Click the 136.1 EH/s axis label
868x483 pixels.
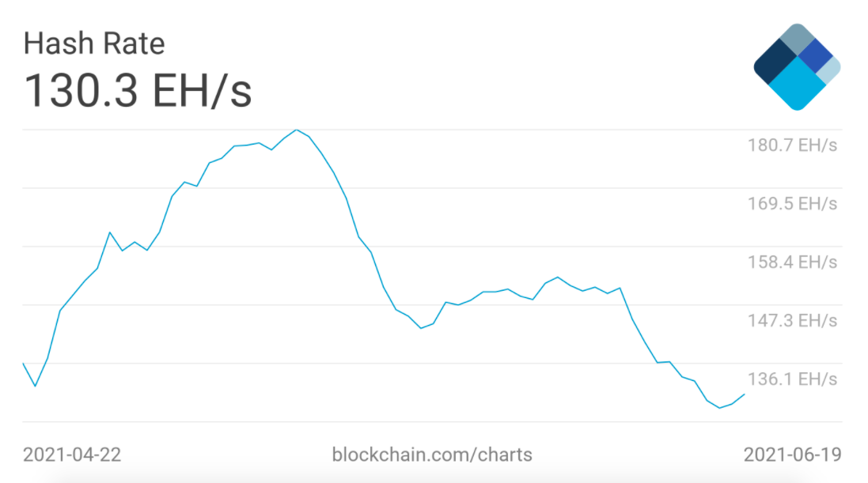[x=792, y=379]
